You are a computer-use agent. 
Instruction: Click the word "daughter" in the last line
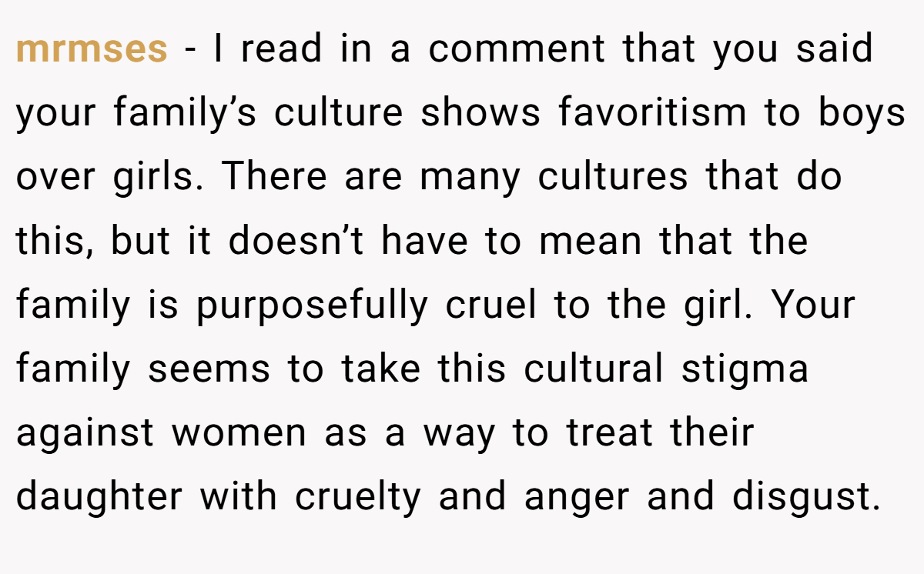(x=99, y=499)
